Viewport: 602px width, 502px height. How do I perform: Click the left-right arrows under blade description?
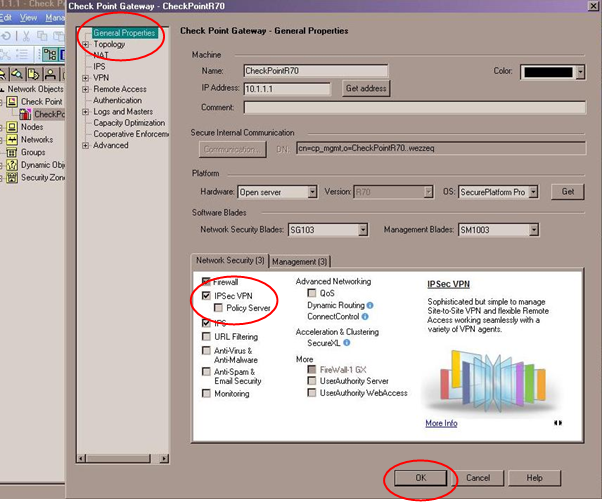[558, 423]
